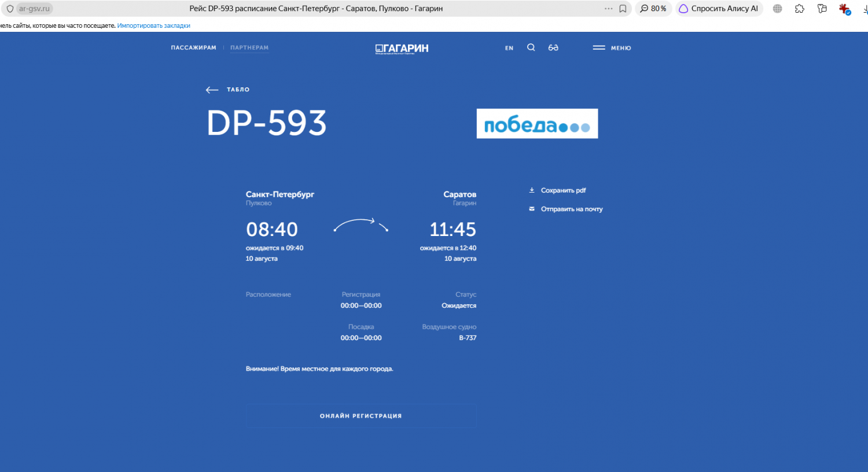Click departure city Санкт-Петербург
This screenshot has width=868, height=472.
tap(280, 194)
